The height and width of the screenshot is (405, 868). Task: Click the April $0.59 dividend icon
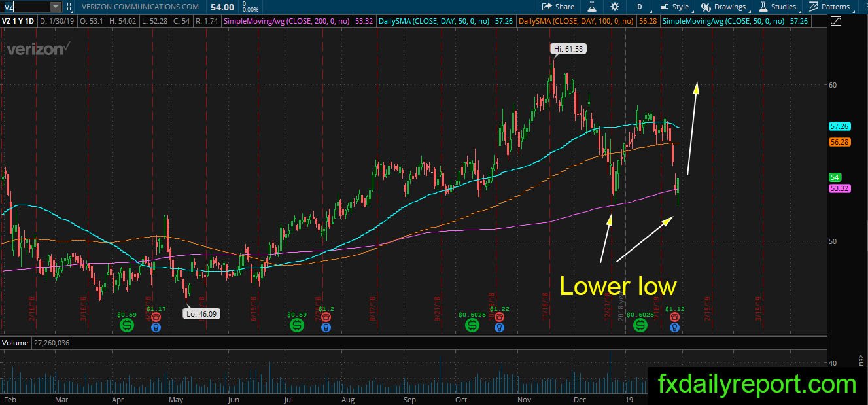[x=126, y=325]
